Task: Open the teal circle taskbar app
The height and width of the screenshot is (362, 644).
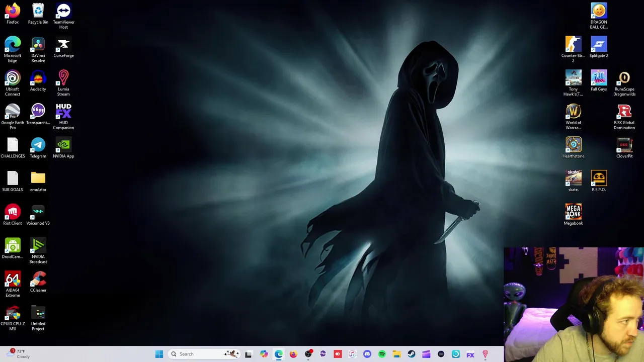Action: click(455, 354)
